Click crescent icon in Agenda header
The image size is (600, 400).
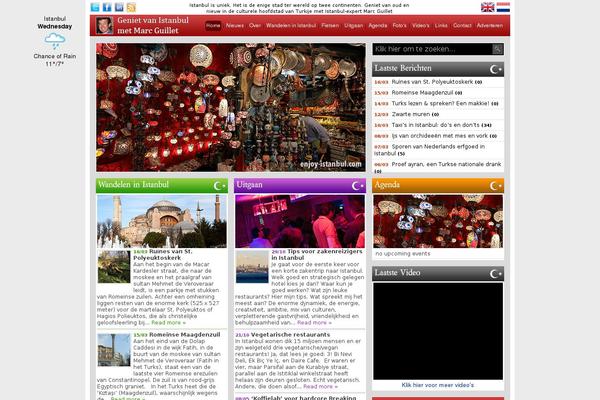496,186
